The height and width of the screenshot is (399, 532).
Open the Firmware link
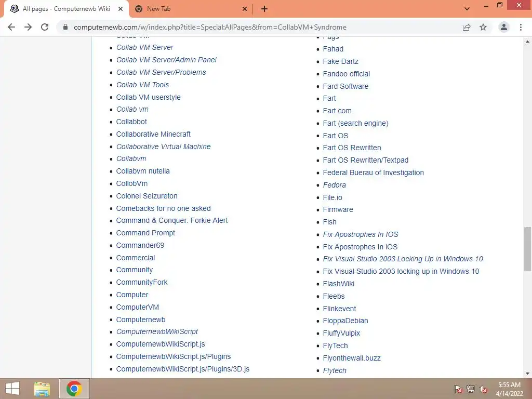point(338,210)
